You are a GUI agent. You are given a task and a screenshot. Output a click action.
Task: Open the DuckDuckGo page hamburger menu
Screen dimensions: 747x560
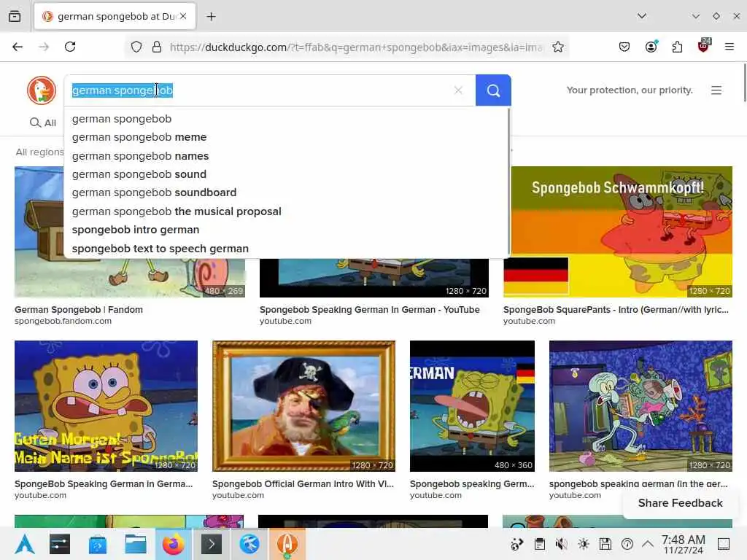point(716,90)
